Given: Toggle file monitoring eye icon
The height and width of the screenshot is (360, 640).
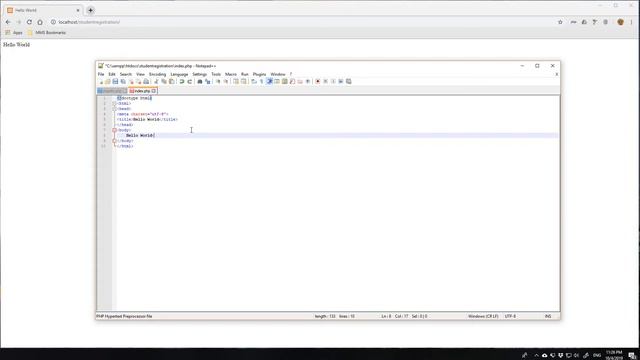Looking at the screenshot, I should pyautogui.click(x=308, y=82).
